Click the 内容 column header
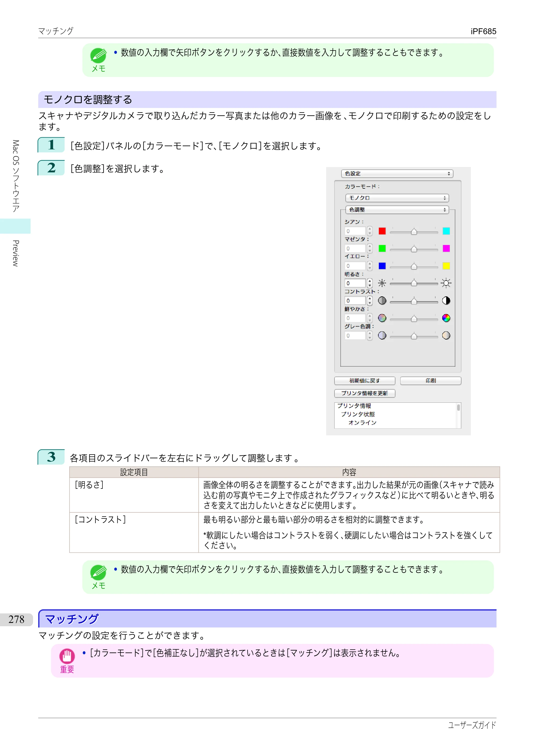This screenshot has height=756, width=535. pos(349,472)
